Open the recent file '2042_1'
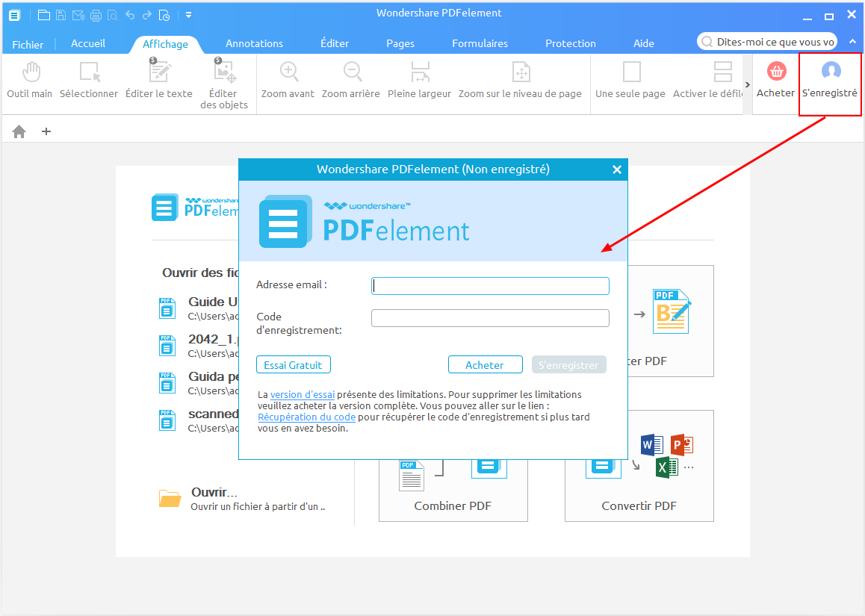Image resolution: width=865 pixels, height=616 pixels. pyautogui.click(x=199, y=346)
